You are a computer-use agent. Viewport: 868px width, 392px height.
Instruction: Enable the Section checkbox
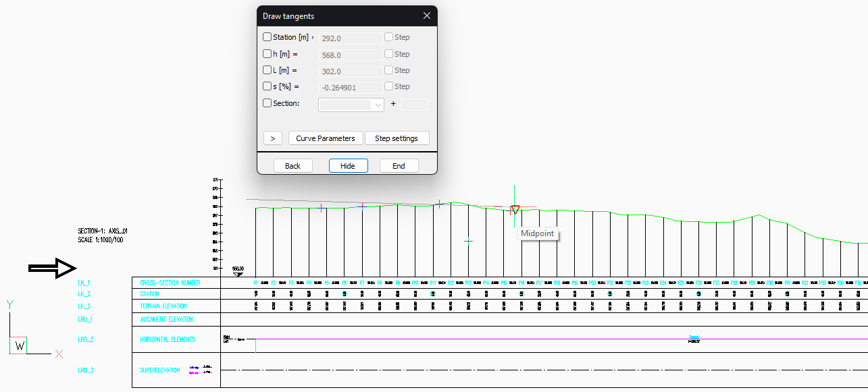click(x=267, y=103)
